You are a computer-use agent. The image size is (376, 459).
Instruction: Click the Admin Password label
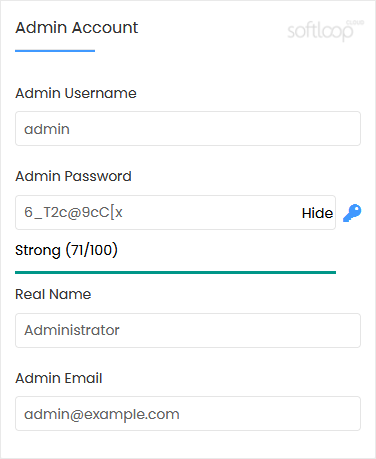coord(73,176)
